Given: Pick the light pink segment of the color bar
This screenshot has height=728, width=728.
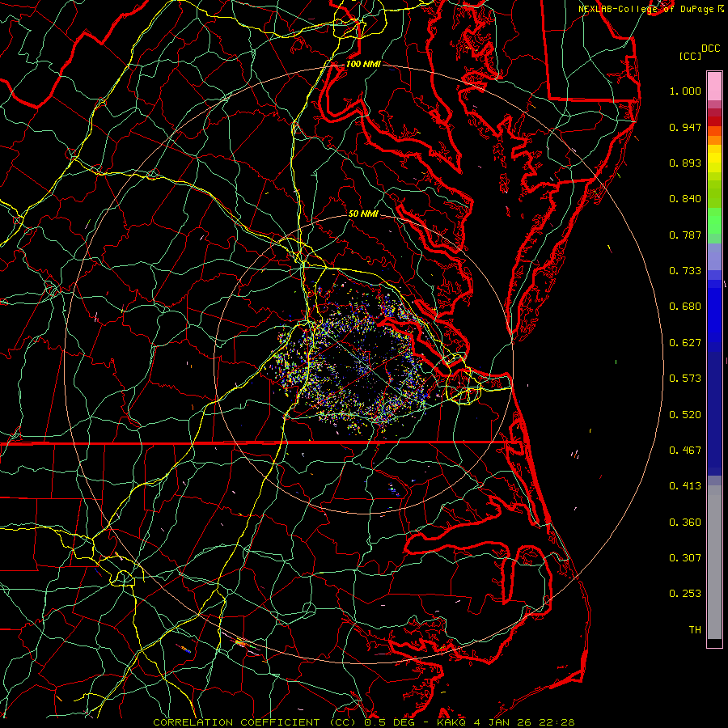Looking at the screenshot, I should click(714, 87).
